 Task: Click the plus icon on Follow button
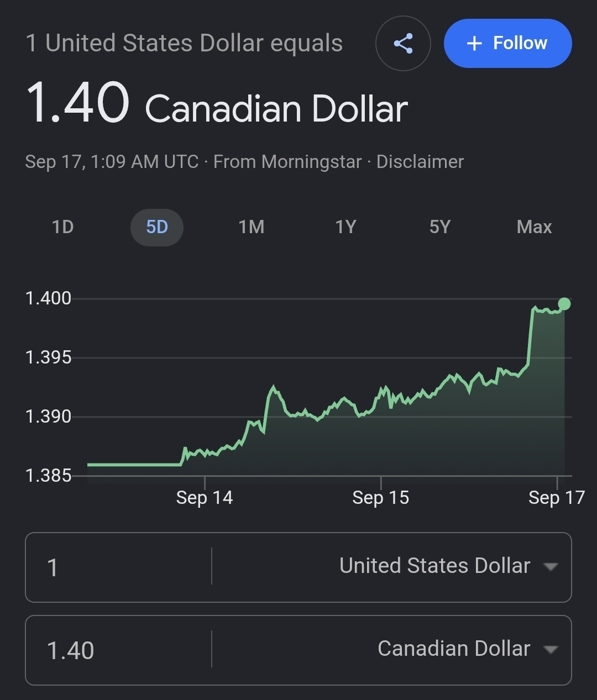(474, 44)
